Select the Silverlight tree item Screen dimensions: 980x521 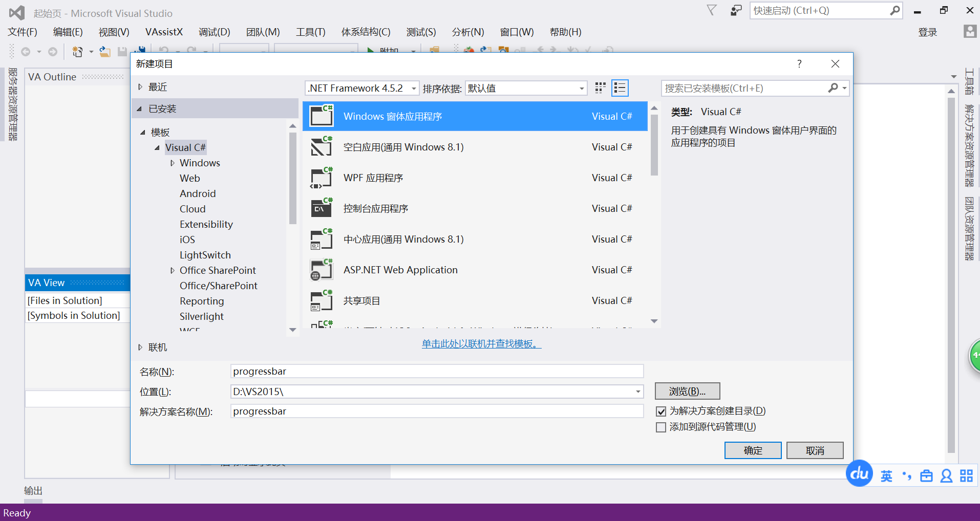pos(202,316)
